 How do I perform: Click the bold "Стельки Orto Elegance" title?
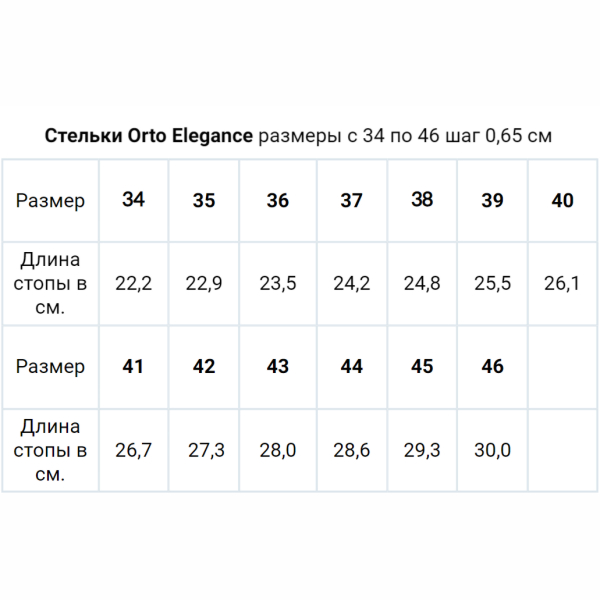point(149,136)
